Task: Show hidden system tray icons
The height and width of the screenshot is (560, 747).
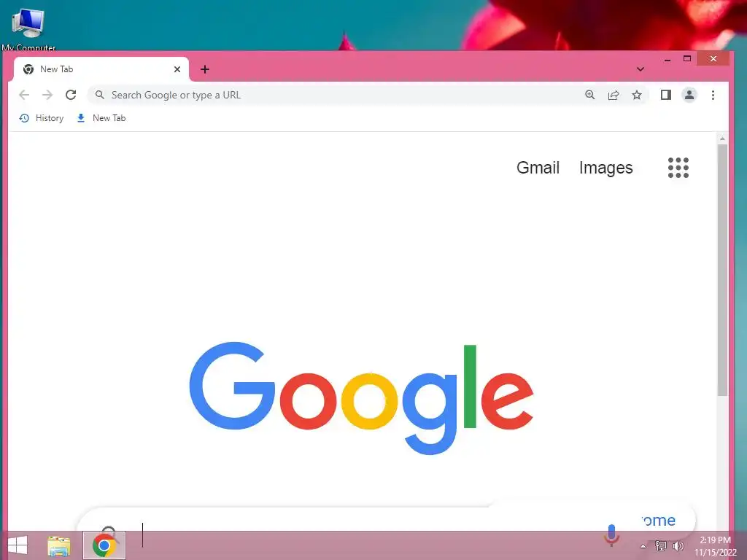Action: pos(643,546)
